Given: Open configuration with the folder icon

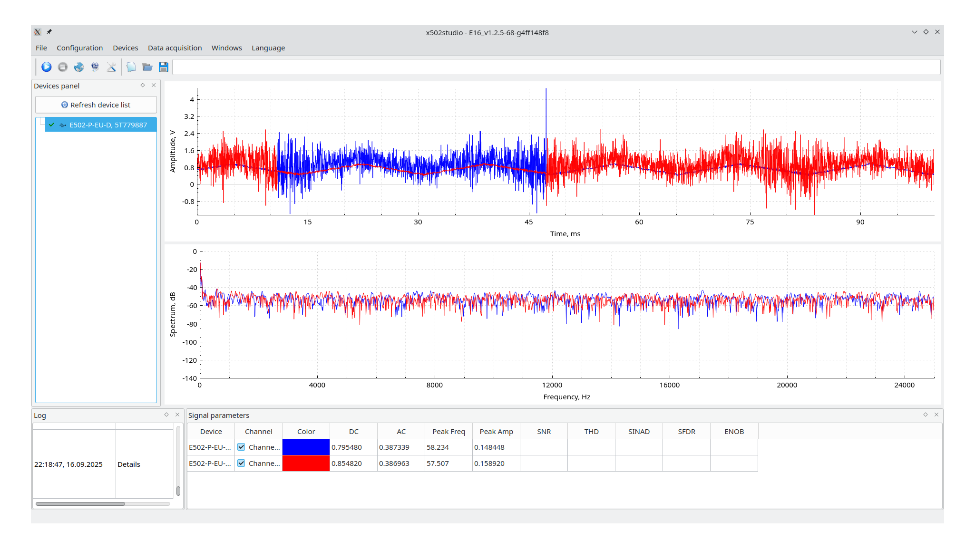Looking at the screenshot, I should [147, 67].
